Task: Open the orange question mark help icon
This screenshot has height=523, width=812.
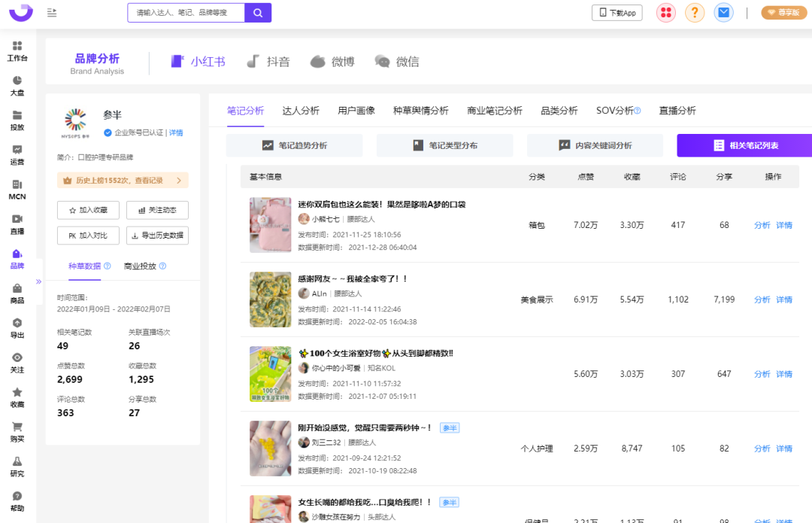Action: point(695,13)
